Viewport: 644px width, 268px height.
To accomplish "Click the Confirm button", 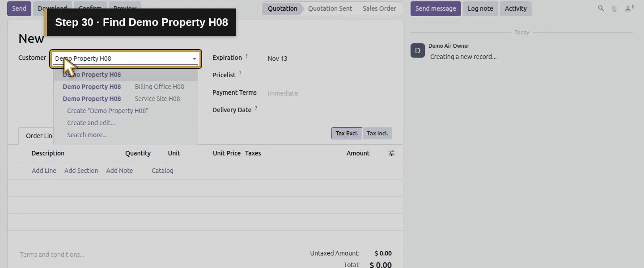I will tap(90, 8).
